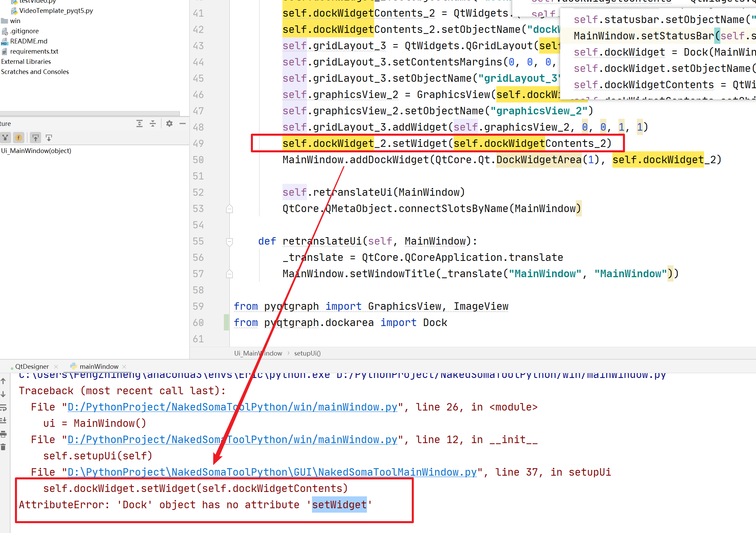
Task: Click fold marker at line 53
Action: pyautogui.click(x=229, y=209)
